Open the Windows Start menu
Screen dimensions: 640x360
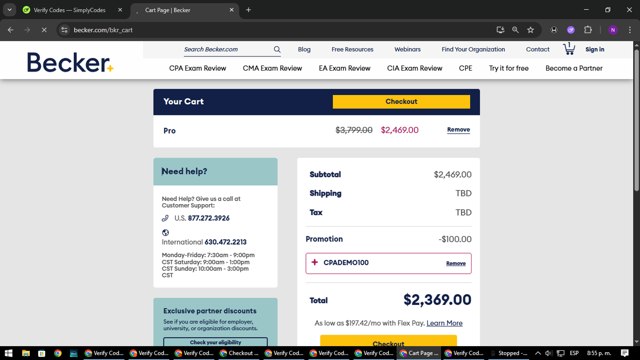(x=8, y=353)
